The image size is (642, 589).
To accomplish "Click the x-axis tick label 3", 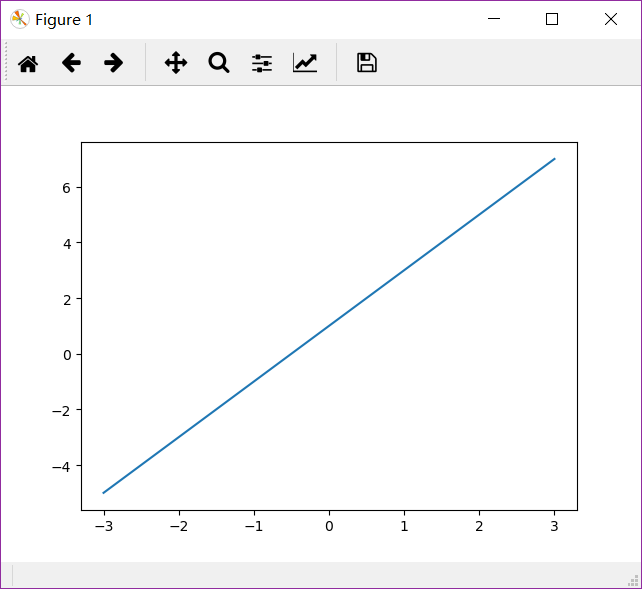I will tap(554, 526).
